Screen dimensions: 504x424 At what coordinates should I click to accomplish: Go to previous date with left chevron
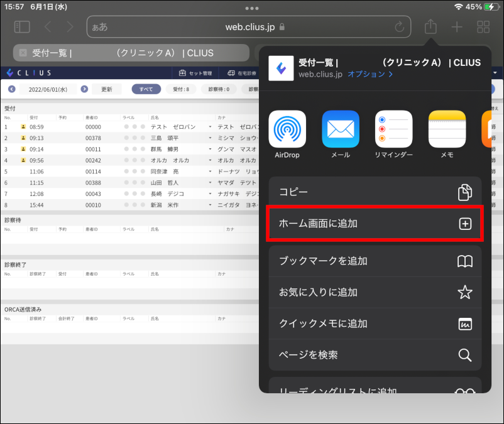coord(11,89)
